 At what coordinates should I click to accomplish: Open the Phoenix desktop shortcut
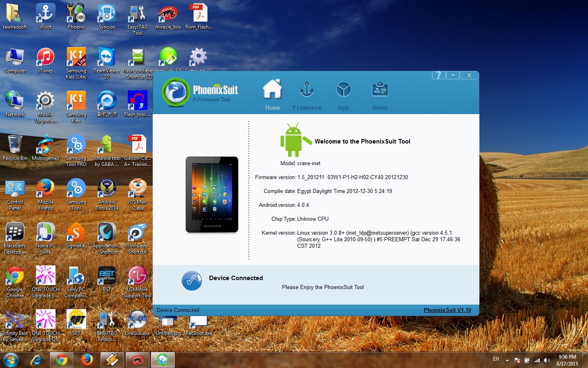pos(76,17)
